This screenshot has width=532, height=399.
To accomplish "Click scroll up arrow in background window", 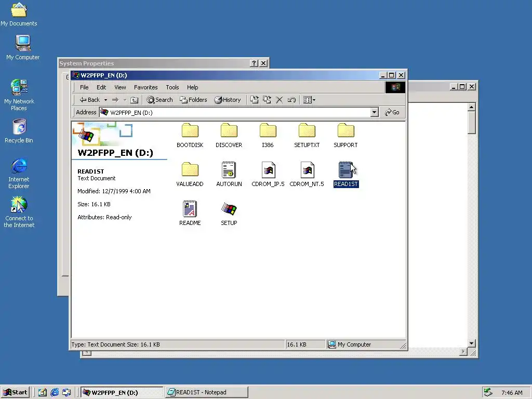I will click(471, 107).
